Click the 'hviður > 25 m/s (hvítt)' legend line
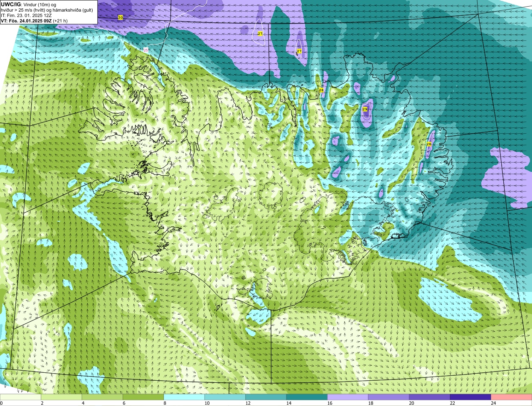Image resolution: width=532 pixels, height=406 pixels. click(x=47, y=10)
